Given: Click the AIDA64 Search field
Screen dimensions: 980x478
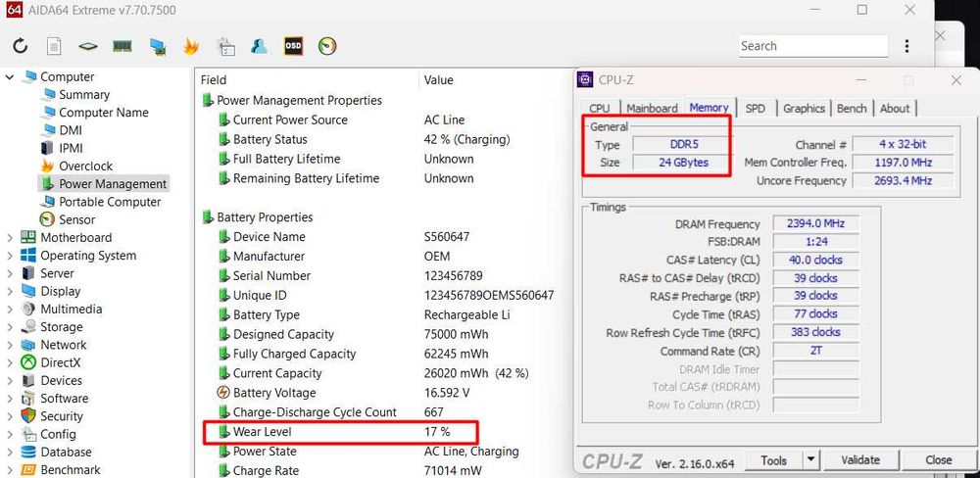Looking at the screenshot, I should tap(813, 46).
